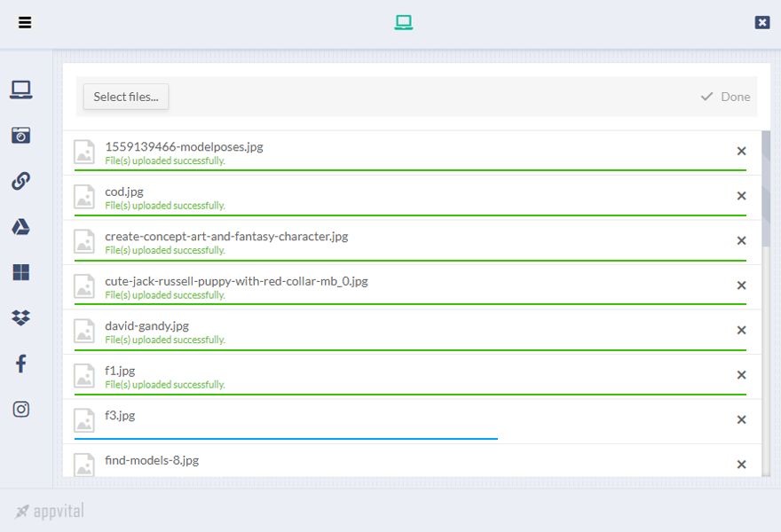The image size is (781, 532).
Task: Click the Done button
Action: coord(725,97)
